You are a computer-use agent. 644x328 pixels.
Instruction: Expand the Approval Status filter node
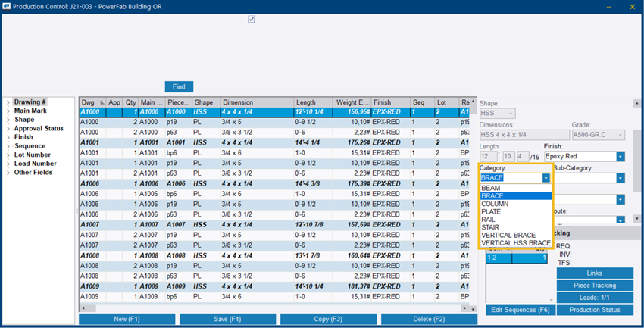(x=8, y=129)
